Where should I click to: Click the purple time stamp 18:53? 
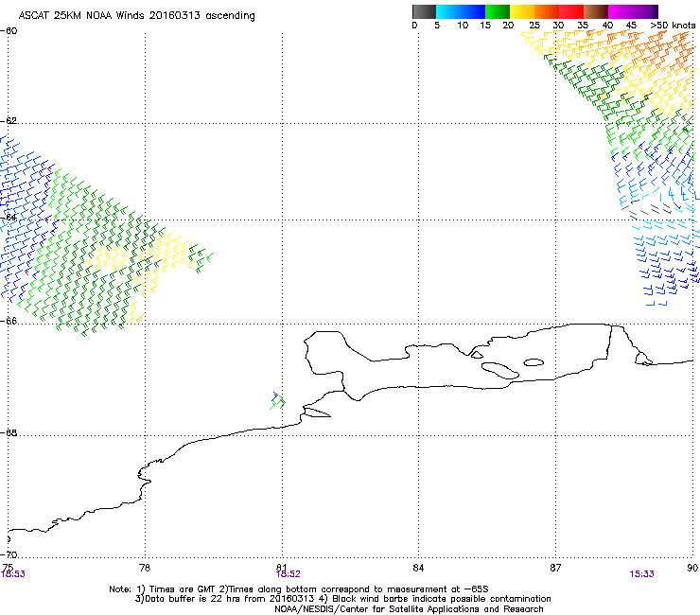(x=13, y=574)
